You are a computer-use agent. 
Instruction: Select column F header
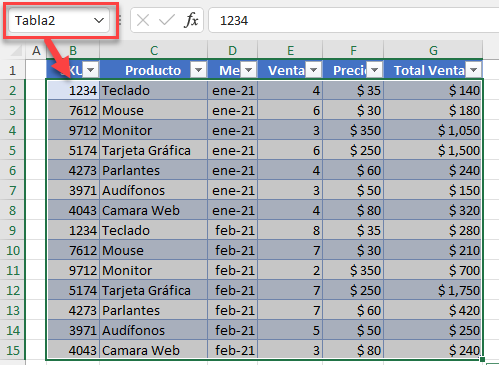click(353, 50)
